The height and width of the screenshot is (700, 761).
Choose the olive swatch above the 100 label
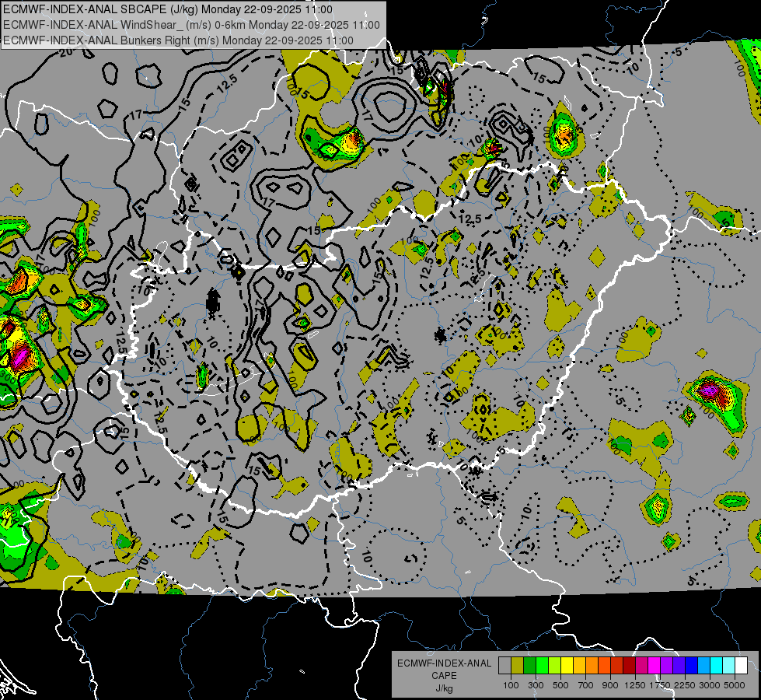517,665
